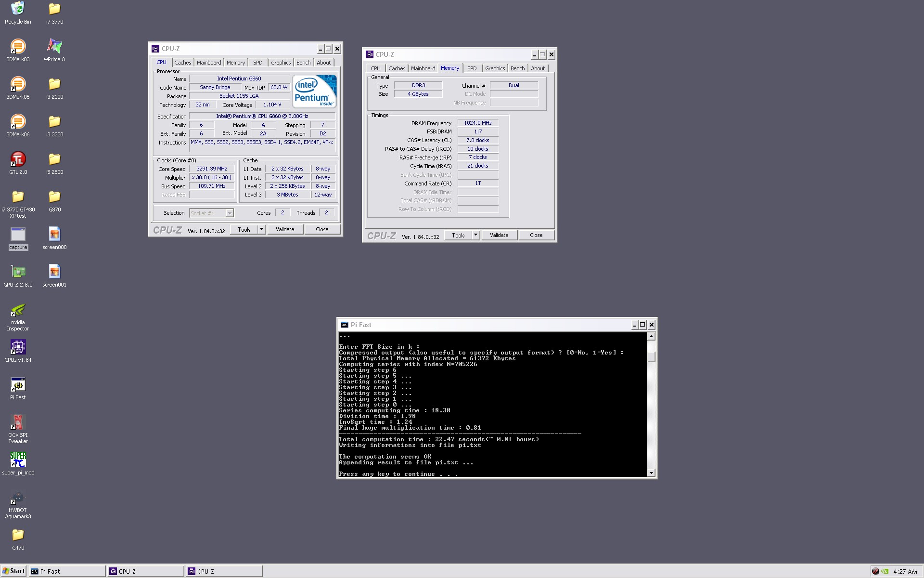The height and width of the screenshot is (578, 924).
Task: Select the capture desktop icon
Action: 18,238
